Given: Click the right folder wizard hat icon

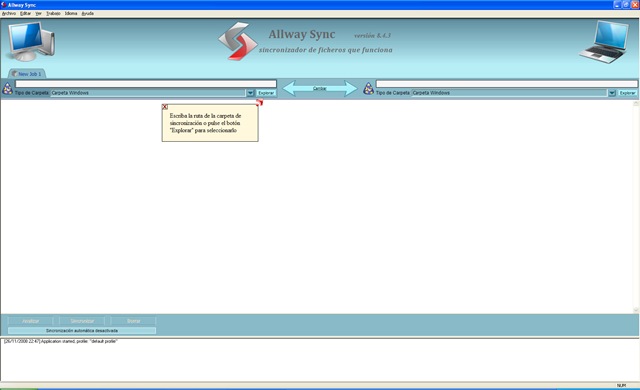Looking at the screenshot, I should (368, 88).
